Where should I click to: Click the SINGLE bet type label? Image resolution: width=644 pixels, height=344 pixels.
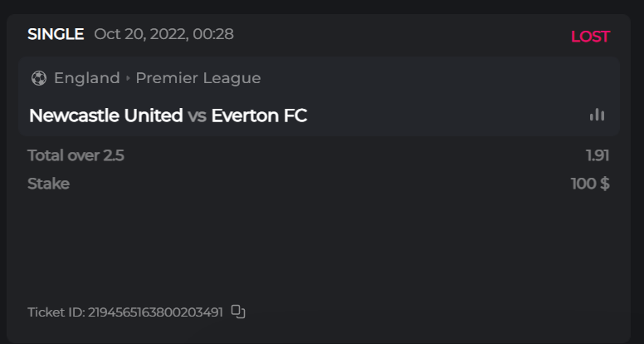[56, 34]
